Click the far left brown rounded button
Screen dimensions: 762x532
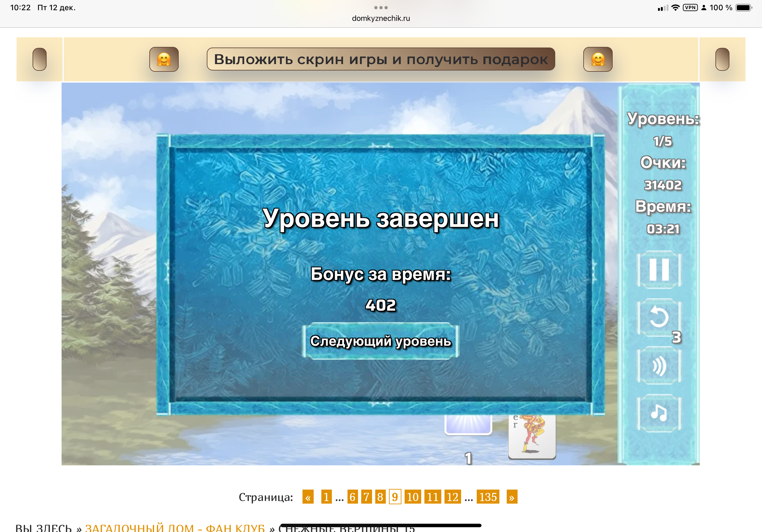pos(40,59)
